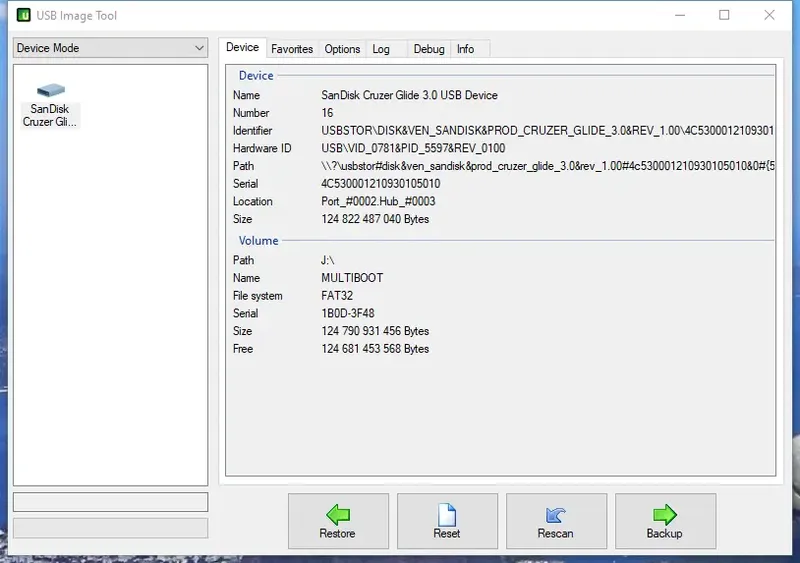The height and width of the screenshot is (563, 800).
Task: Click the Volume section heading
Action: (258, 241)
